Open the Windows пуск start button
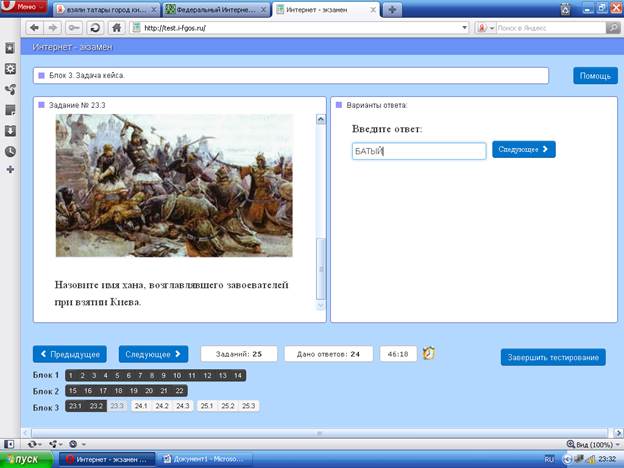624x468 pixels. 26,459
